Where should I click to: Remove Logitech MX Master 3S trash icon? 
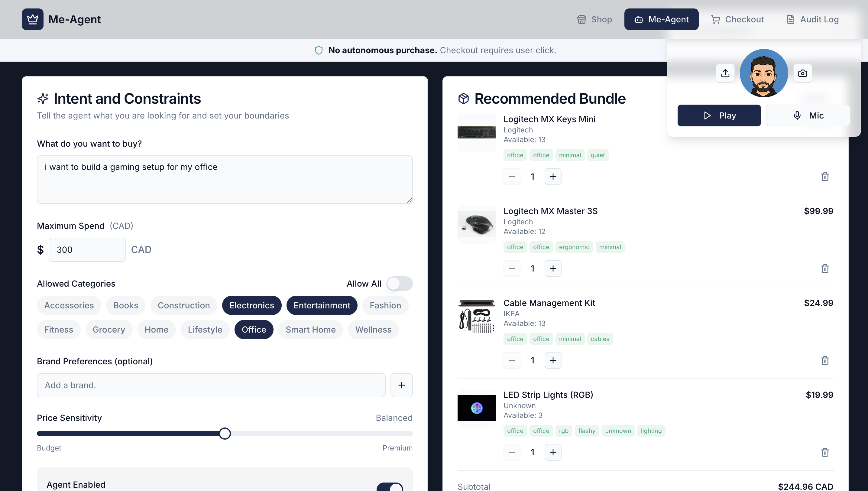[x=824, y=268]
